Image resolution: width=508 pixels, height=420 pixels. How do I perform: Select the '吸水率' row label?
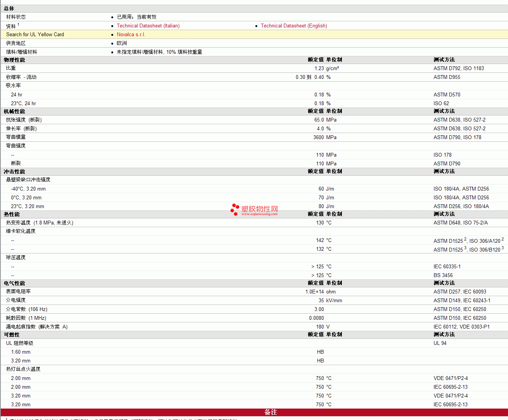13,86
